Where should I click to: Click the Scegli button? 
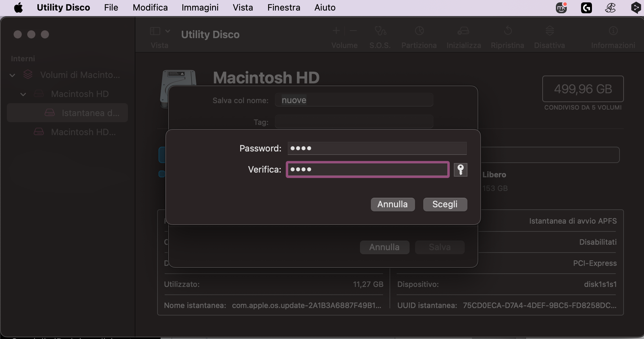445,204
